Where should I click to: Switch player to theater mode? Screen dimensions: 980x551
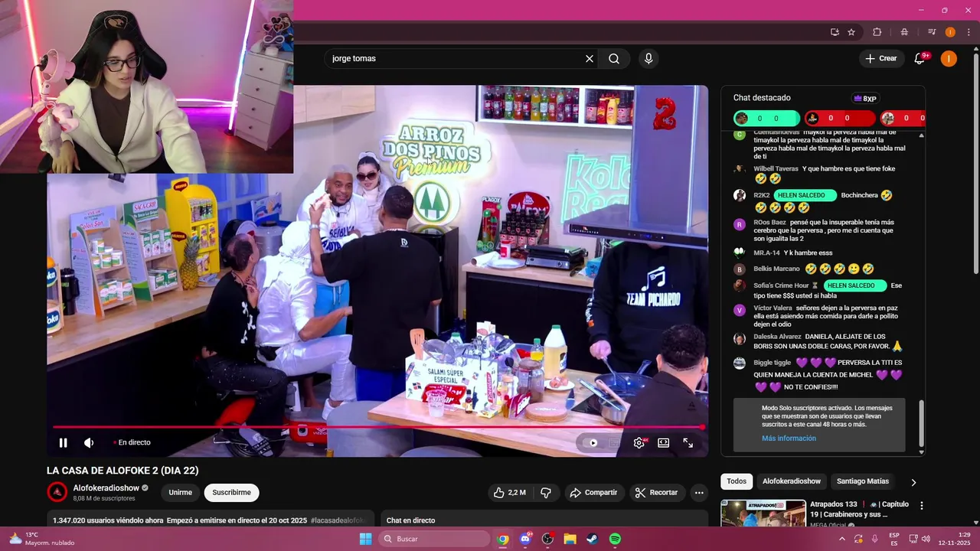coord(664,442)
